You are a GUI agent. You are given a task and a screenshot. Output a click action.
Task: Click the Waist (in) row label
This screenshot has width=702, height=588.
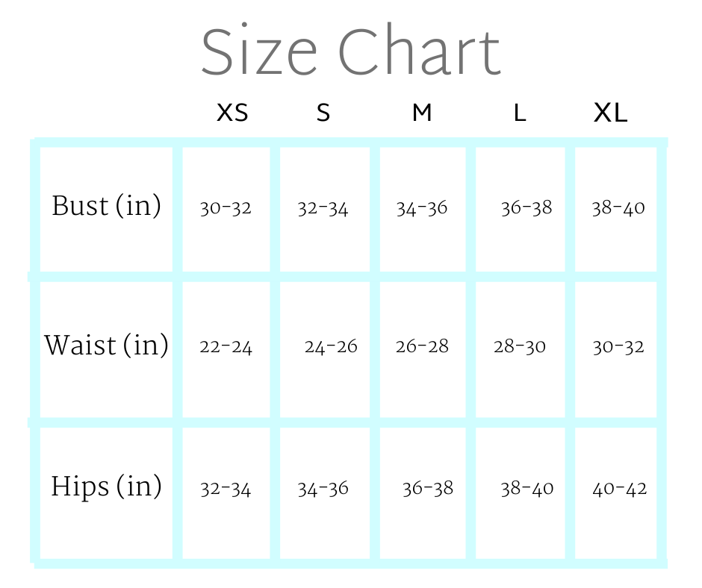pyautogui.click(x=106, y=345)
